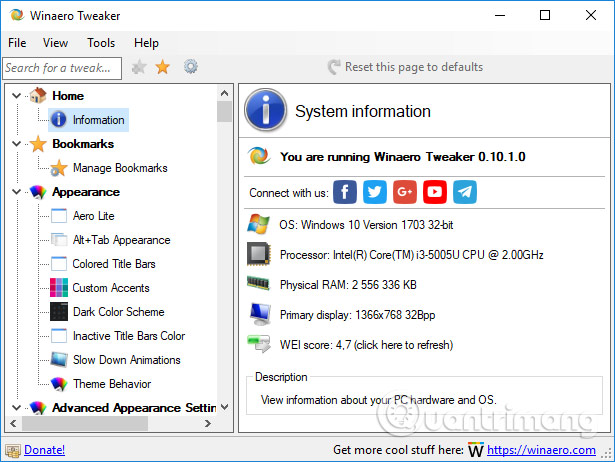
Task: Click the Winaero logo beside version text
Action: tap(259, 156)
